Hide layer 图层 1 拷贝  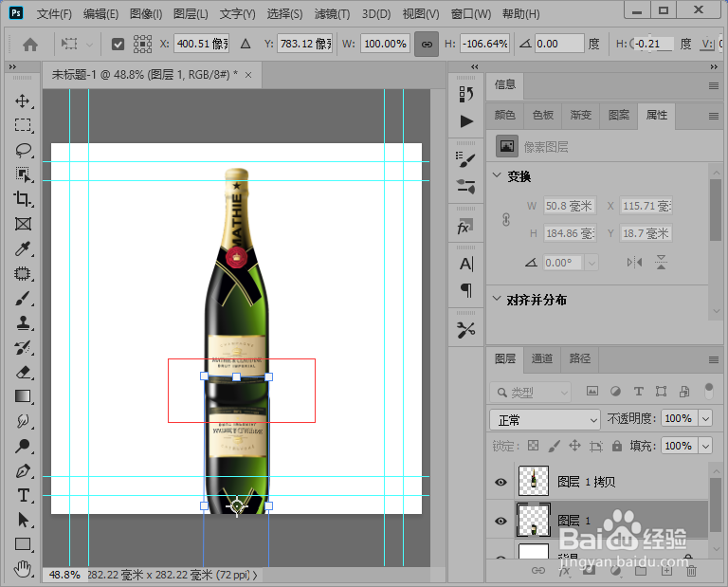click(500, 482)
